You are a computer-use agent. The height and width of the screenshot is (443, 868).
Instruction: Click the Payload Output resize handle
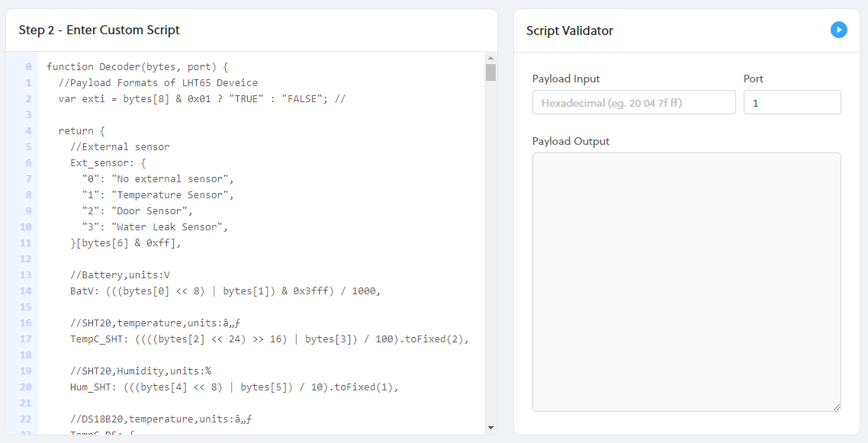(837, 407)
